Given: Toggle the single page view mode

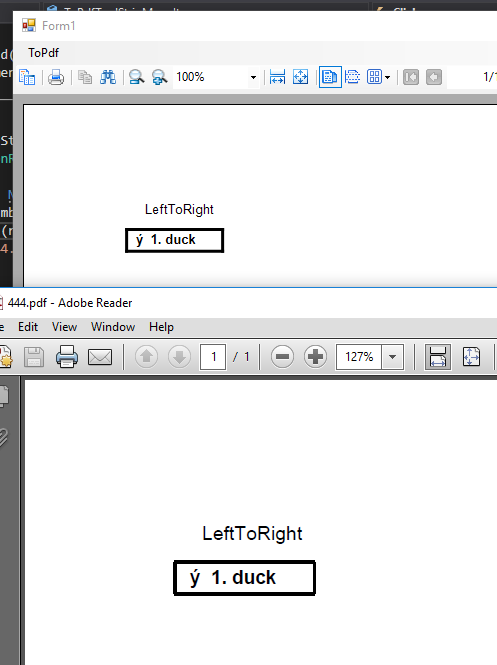Looking at the screenshot, I should point(330,78).
